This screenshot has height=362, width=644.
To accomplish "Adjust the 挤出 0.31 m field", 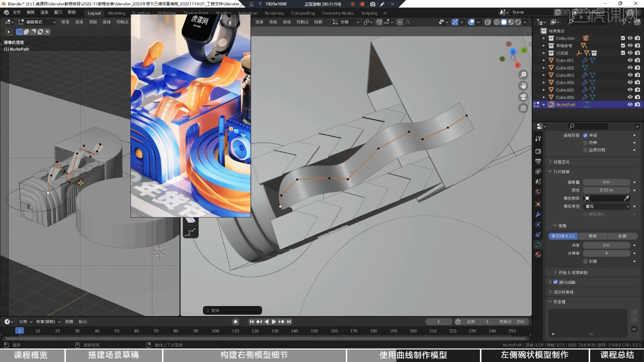I will [606, 190].
